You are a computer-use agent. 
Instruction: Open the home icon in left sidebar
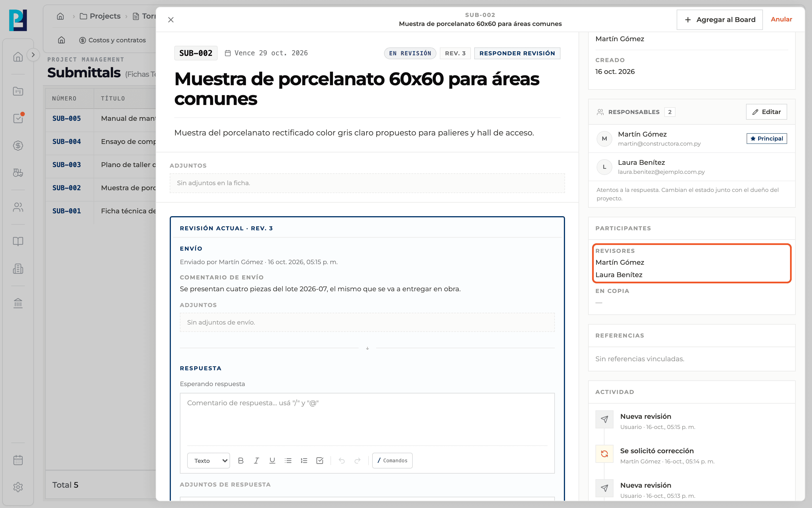point(18,57)
